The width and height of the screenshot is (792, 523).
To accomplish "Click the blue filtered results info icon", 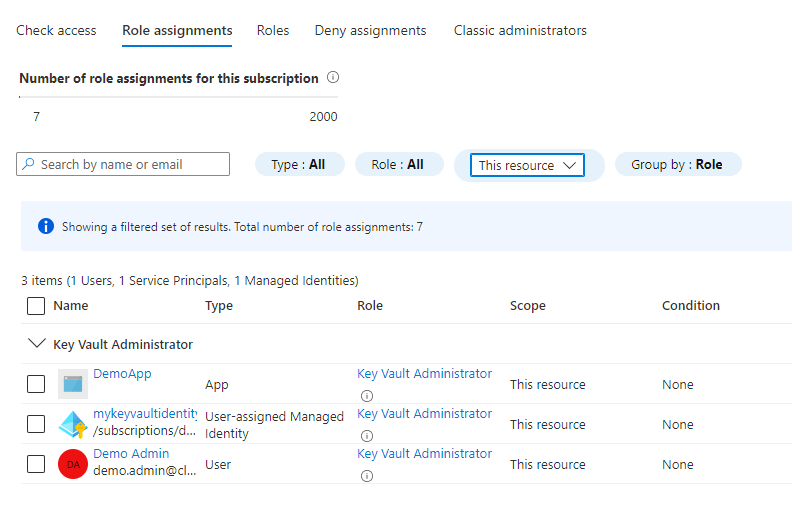I will (45, 227).
